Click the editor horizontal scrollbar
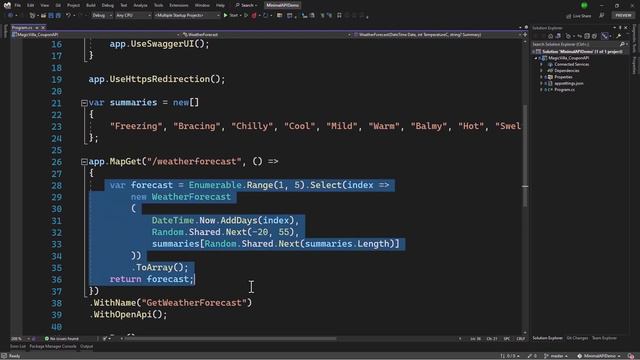 pyautogui.click(x=231, y=339)
